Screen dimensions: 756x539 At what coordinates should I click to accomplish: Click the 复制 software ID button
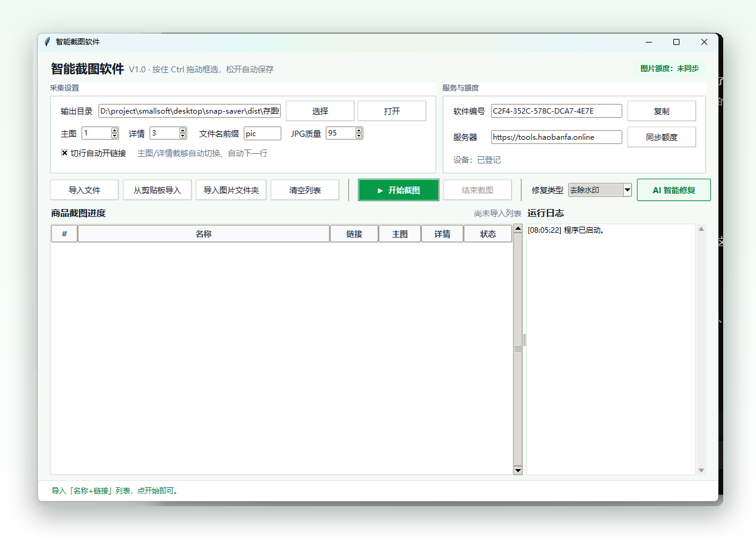661,111
